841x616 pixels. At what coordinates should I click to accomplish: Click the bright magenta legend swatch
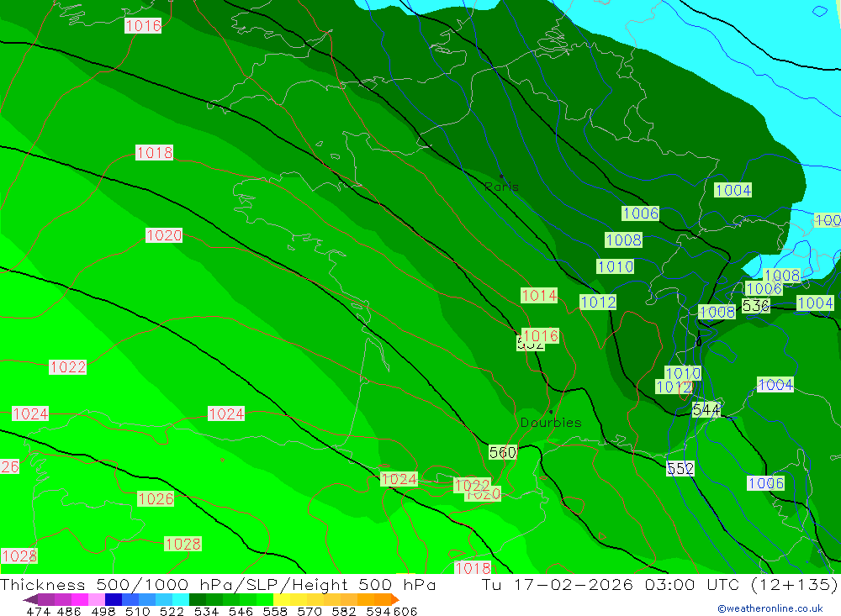pyautogui.click(x=80, y=599)
